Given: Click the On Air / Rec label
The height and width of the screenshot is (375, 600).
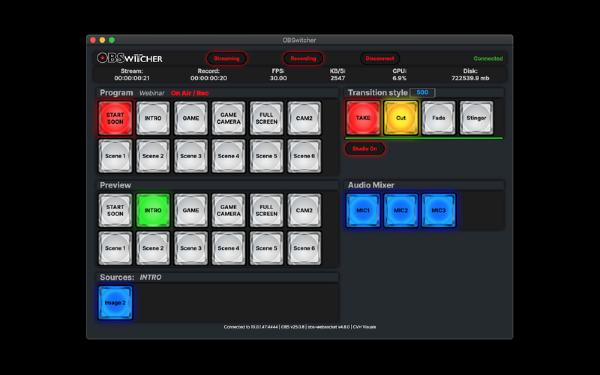Looking at the screenshot, I should (x=190, y=93).
